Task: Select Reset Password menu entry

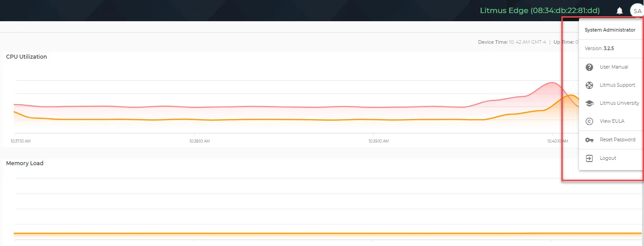Action: tap(611, 140)
